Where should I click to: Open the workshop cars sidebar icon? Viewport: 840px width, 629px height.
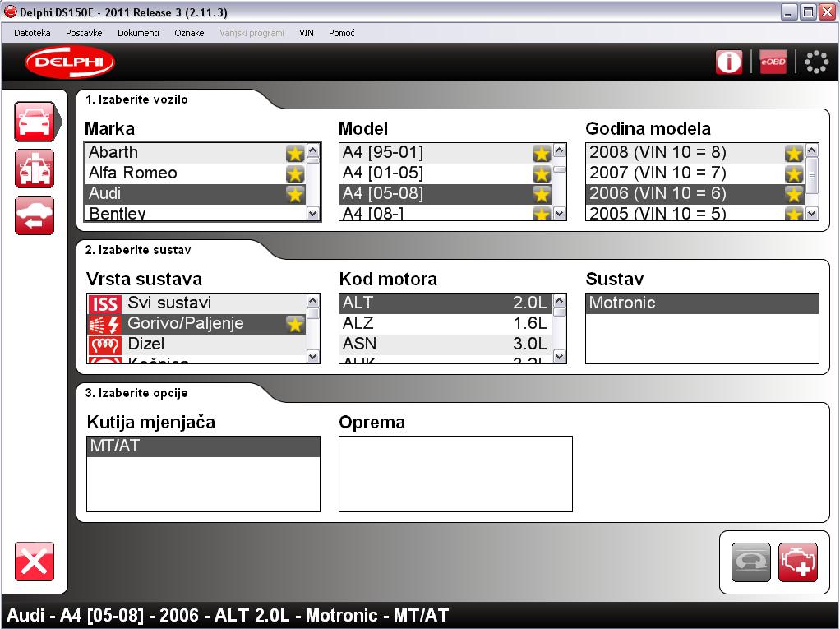pyautogui.click(x=35, y=169)
